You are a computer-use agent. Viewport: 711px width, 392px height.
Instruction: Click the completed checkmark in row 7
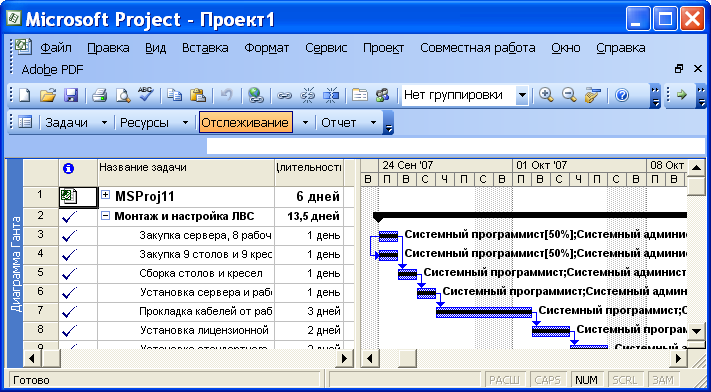click(x=69, y=312)
